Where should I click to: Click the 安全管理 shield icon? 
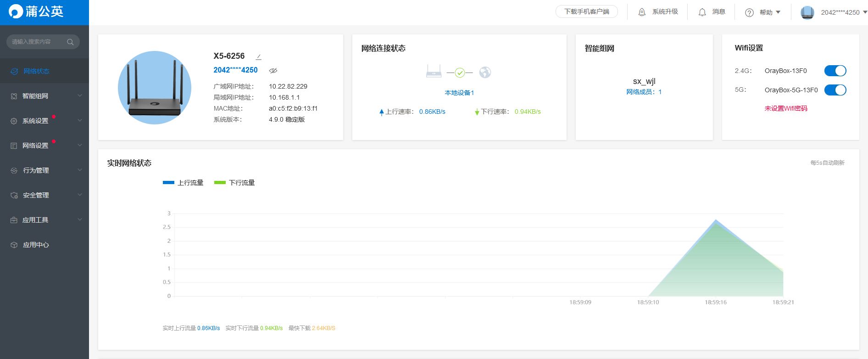14,195
